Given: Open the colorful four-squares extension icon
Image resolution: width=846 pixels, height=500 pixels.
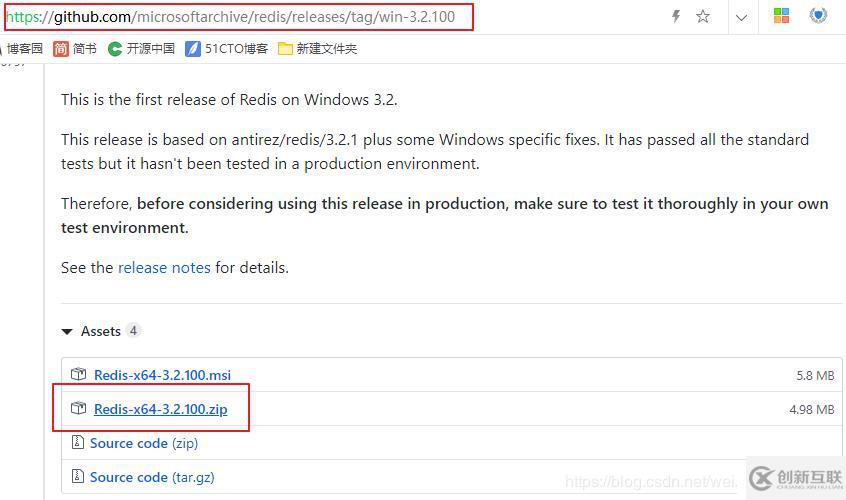Looking at the screenshot, I should [781, 16].
